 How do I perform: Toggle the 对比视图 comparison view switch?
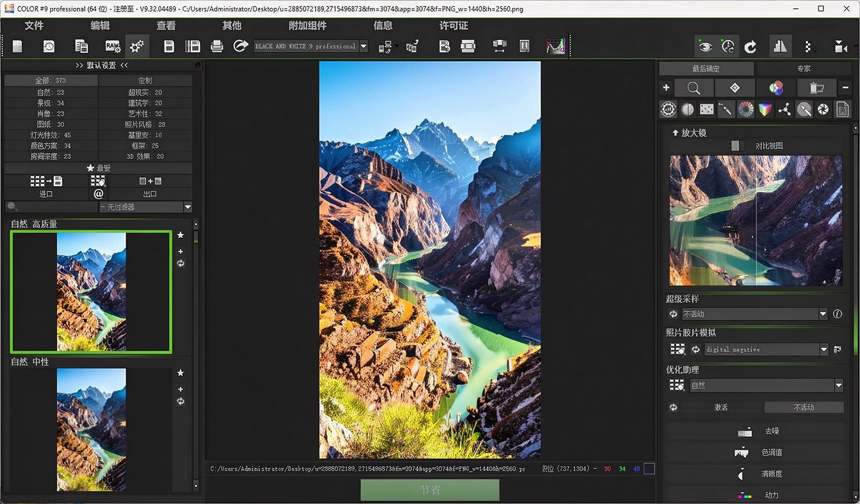pos(738,146)
